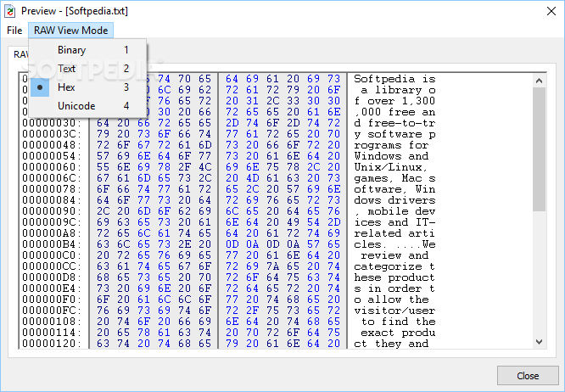Image resolution: width=565 pixels, height=392 pixels.
Task: Click offset 00000090 row label
Action: tap(52, 211)
